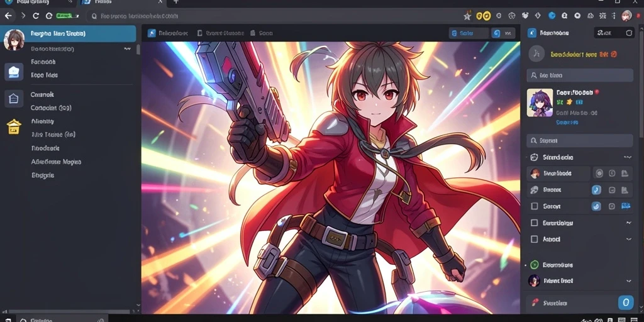Go back with the browser back arrow
This screenshot has width=644, height=322.
[8, 16]
